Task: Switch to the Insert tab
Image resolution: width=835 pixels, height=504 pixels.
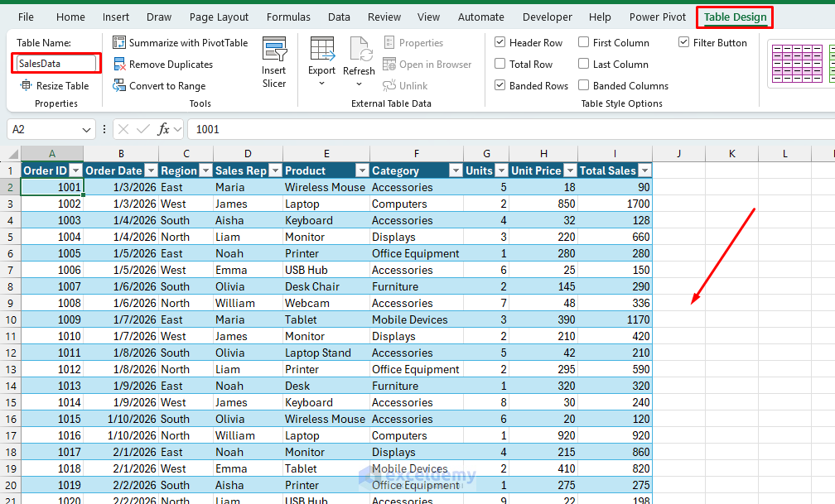Action: coord(116,17)
